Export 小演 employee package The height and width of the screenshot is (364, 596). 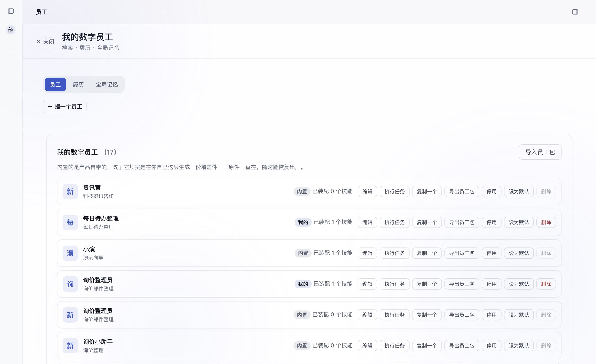[461, 253]
